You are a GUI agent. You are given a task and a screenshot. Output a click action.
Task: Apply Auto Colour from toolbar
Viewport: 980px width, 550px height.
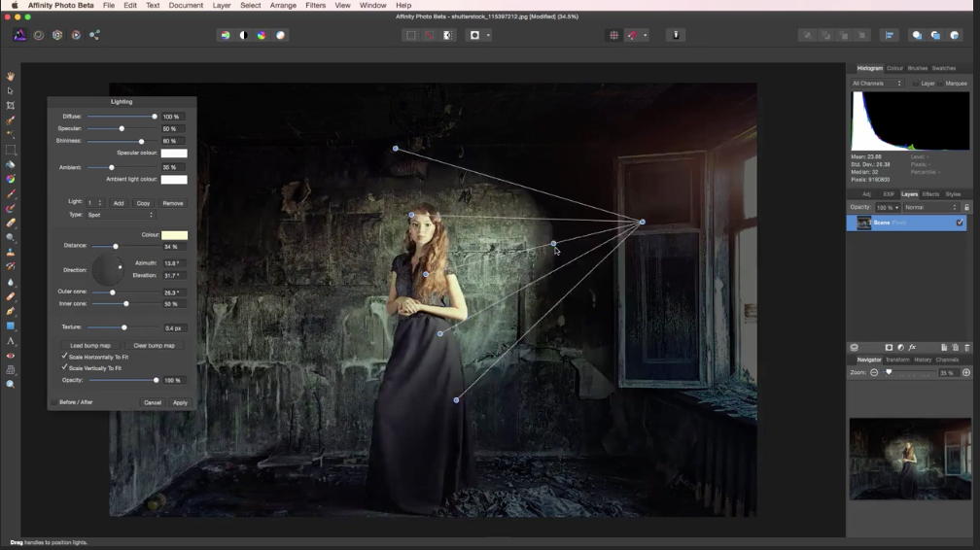pyautogui.click(x=262, y=35)
